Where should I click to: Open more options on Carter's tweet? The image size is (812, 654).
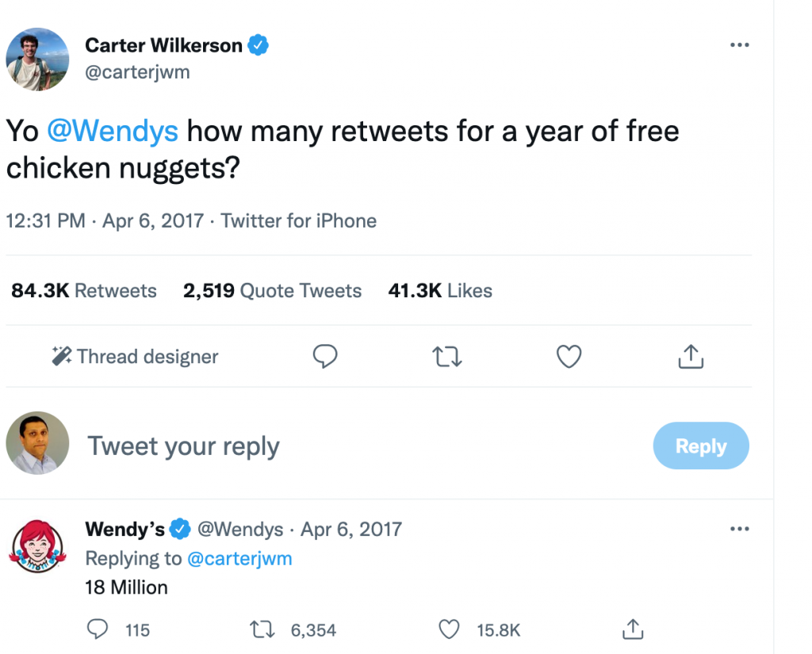point(740,44)
